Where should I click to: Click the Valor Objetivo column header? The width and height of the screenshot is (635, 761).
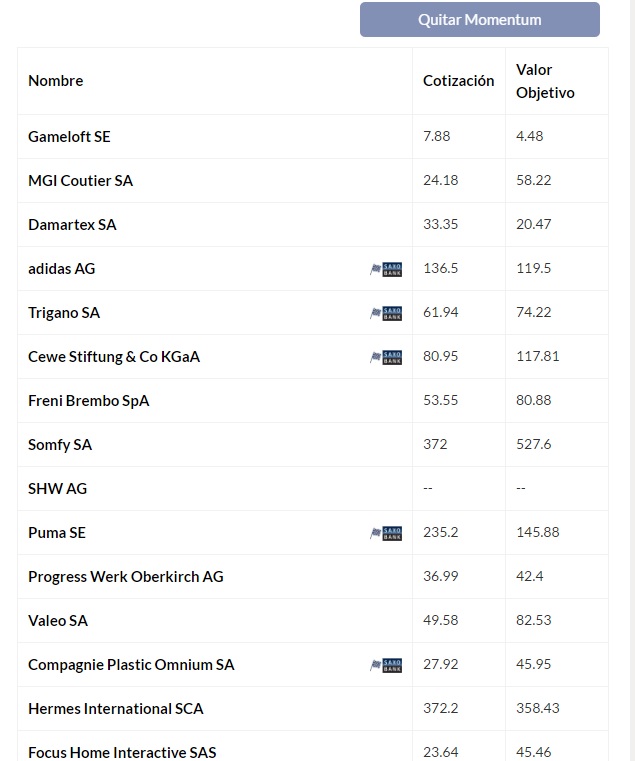pyautogui.click(x=545, y=81)
